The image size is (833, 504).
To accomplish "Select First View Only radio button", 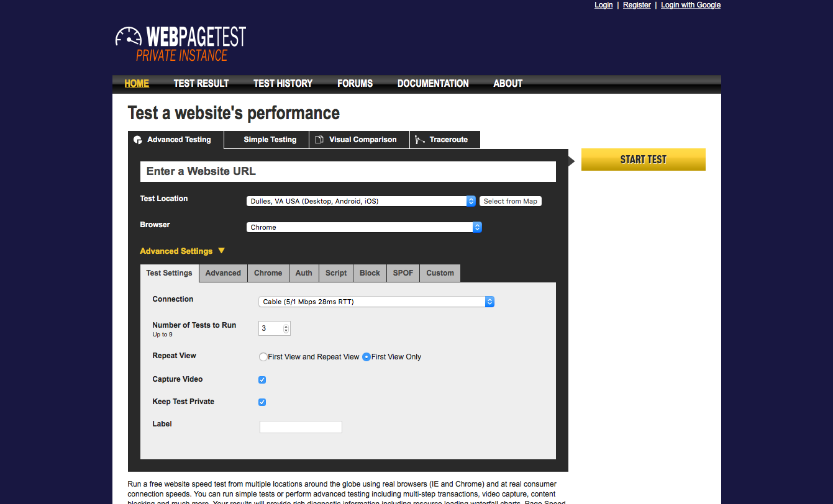I will tap(366, 357).
